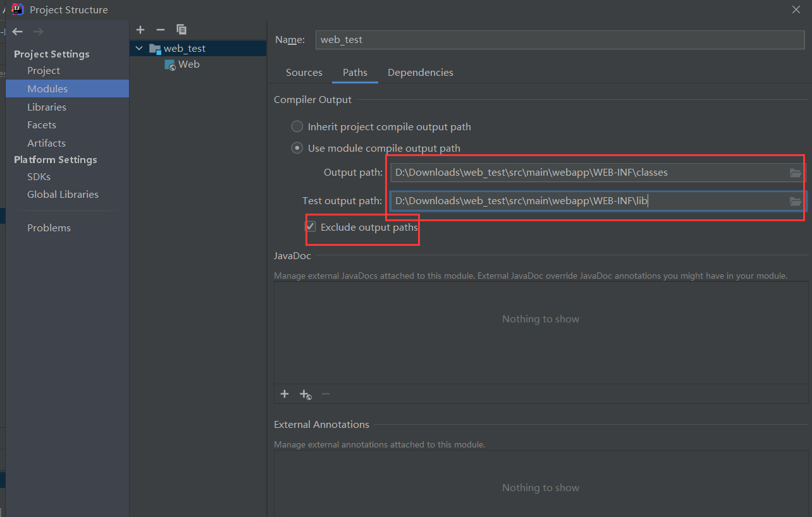812x517 pixels.
Task: Click 'Manage external annotations attached' description text
Action: point(379,445)
